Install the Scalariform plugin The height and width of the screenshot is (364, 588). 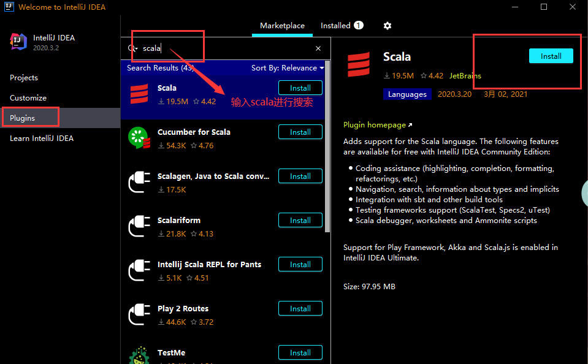[x=300, y=220]
